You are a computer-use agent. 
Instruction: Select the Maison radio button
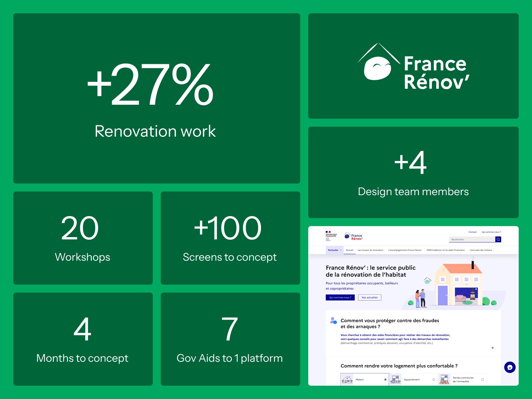(385, 379)
